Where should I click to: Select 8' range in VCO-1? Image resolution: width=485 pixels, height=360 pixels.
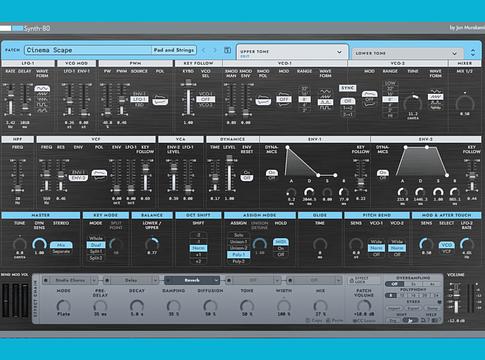[304, 99]
